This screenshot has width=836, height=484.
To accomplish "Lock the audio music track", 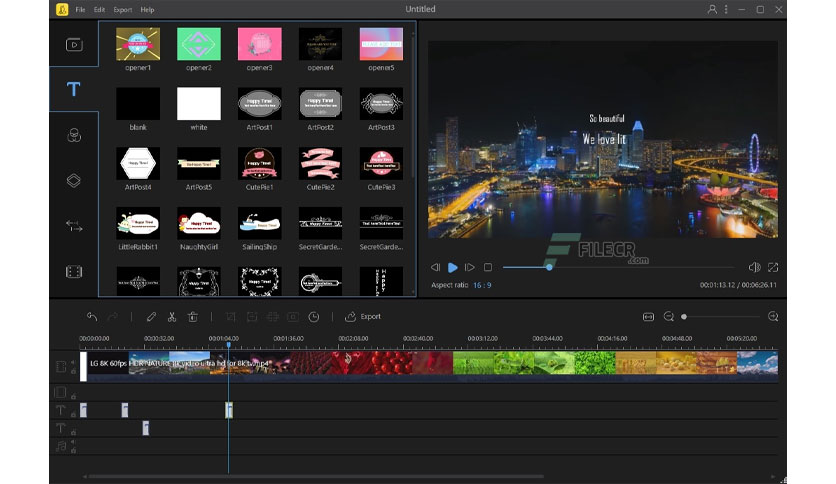I will coord(74,450).
